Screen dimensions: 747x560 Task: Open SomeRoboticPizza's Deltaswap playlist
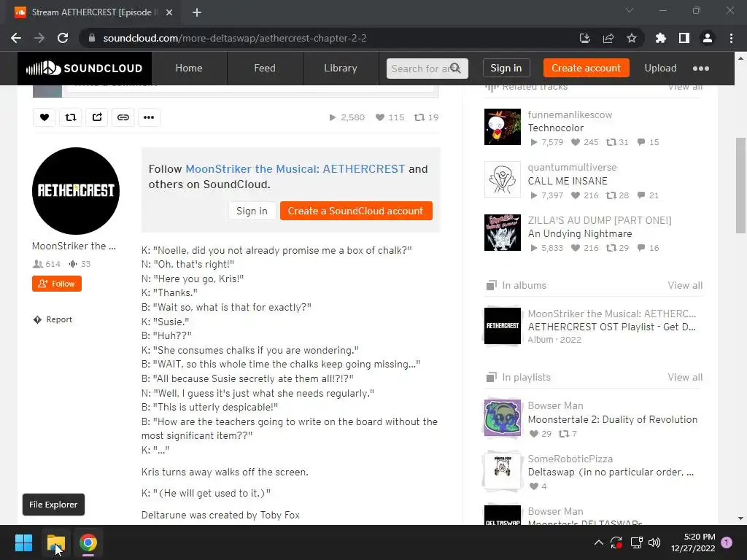611,472
